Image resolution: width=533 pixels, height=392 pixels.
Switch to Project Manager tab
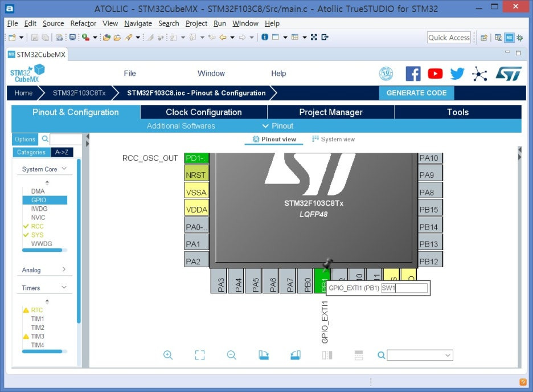(x=331, y=112)
